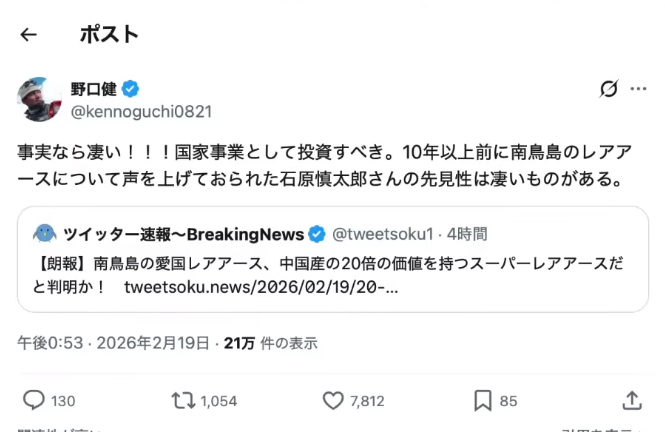Click the quoted post's 4時間 timestamp

click(x=467, y=234)
